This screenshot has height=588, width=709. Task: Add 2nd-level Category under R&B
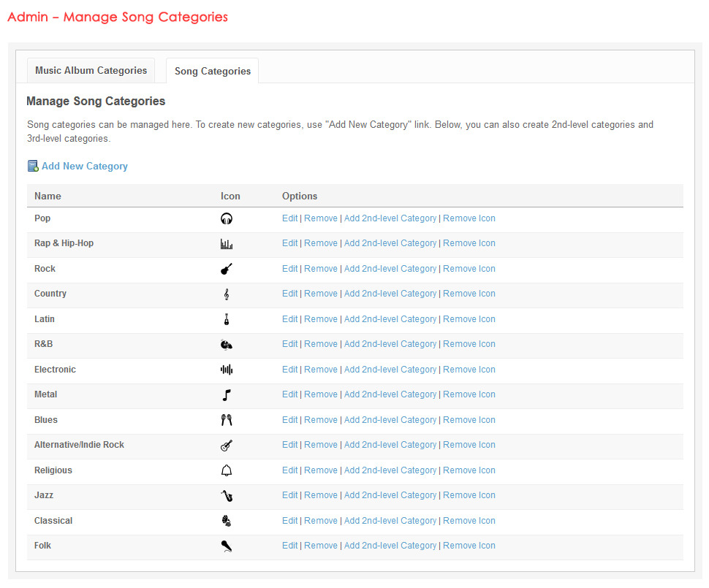tap(390, 344)
